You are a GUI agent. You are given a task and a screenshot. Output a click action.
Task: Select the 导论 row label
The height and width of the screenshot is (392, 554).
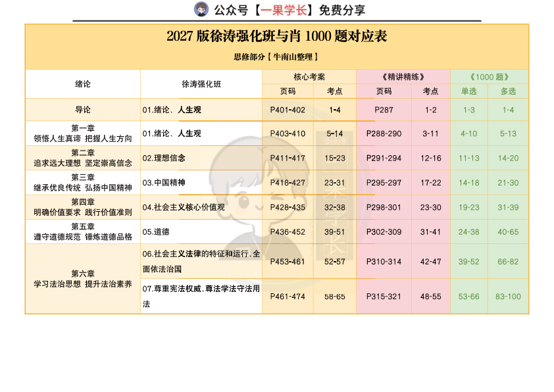83,110
